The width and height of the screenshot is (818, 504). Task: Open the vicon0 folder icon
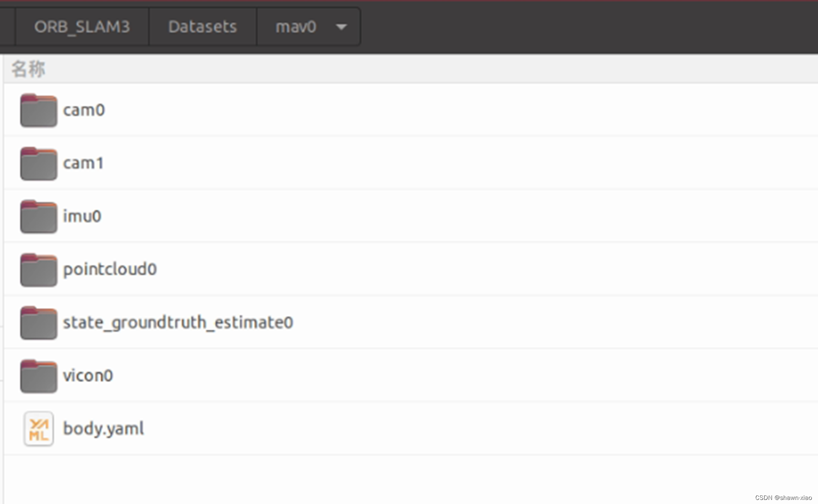coord(38,376)
